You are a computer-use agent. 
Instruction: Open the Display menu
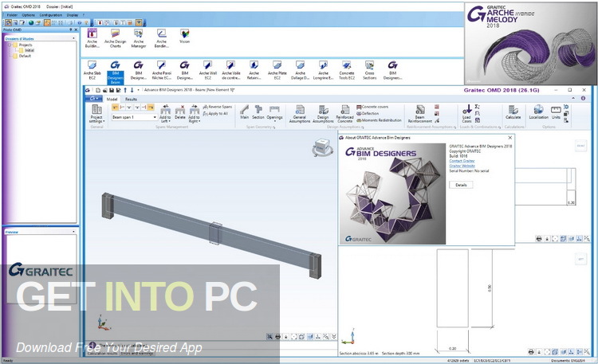(x=73, y=15)
